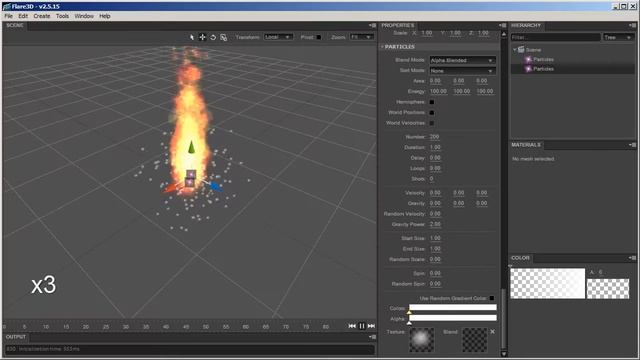Image resolution: width=640 pixels, height=360 pixels.
Task: Open the Blend Mode dropdown
Action: tap(462, 60)
